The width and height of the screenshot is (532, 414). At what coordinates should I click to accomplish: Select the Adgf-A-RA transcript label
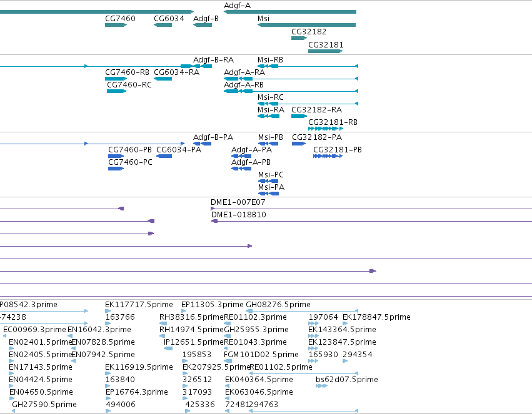click(x=244, y=72)
